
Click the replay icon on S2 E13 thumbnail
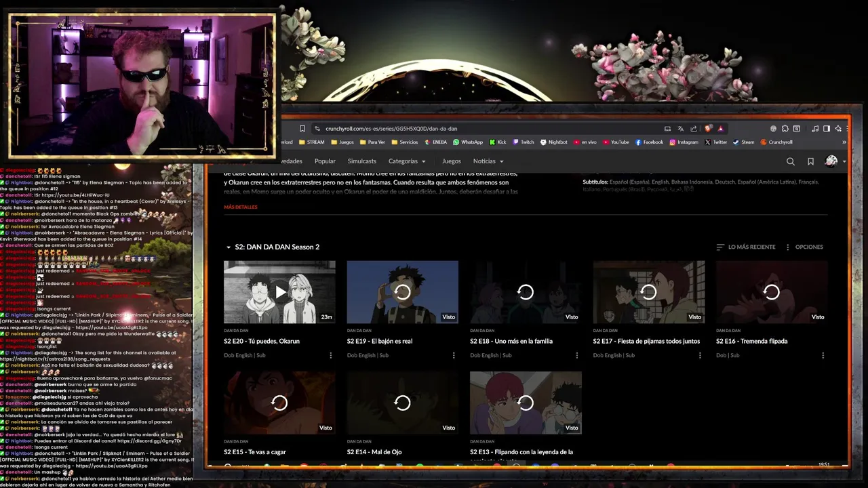coord(526,403)
